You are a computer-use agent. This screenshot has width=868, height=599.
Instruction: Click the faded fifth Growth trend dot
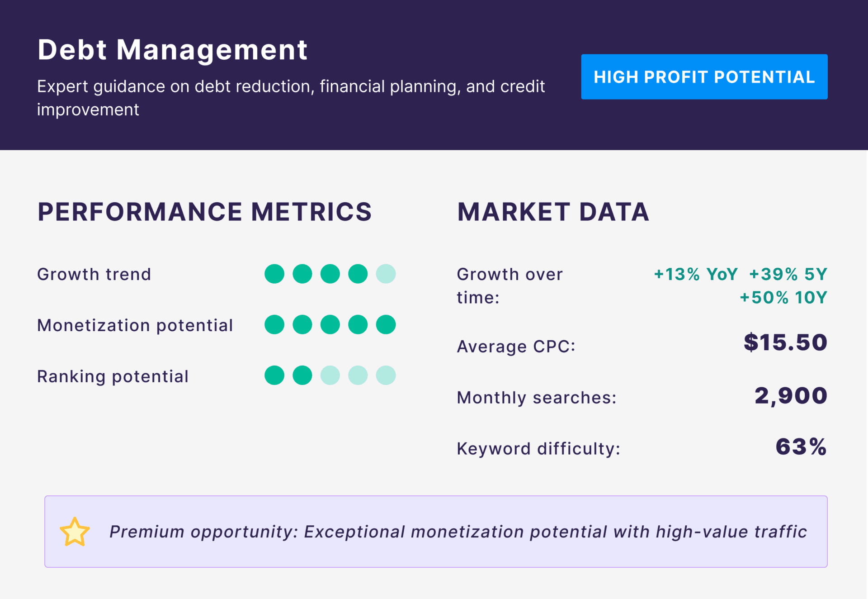pos(386,274)
